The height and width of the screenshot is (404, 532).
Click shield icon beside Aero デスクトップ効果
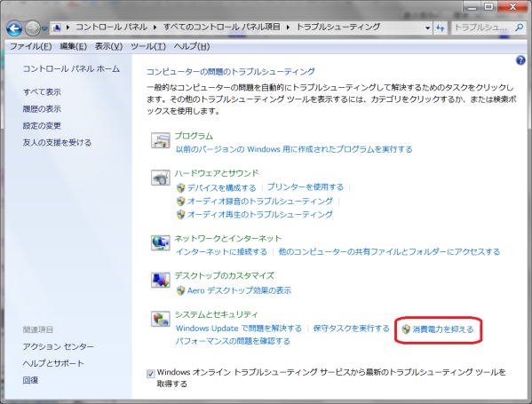181,290
